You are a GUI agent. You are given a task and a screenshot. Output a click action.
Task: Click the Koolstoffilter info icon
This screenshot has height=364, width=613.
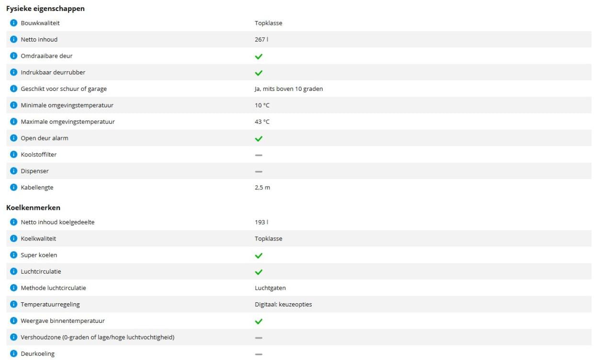tap(13, 154)
